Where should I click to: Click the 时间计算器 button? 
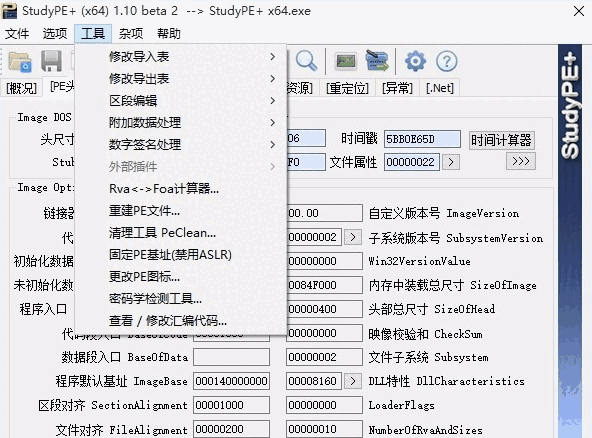coord(501,140)
